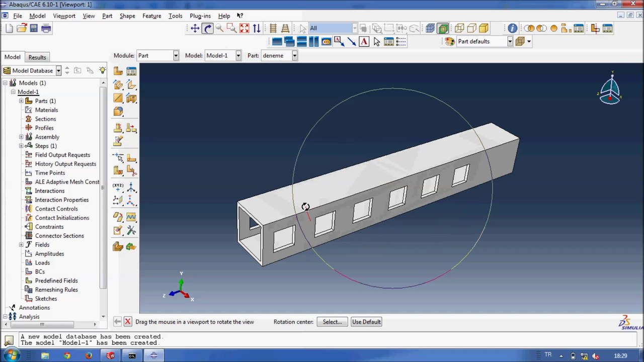Expand the Assembly tree node
Image resolution: width=644 pixels, height=362 pixels.
click(21, 137)
